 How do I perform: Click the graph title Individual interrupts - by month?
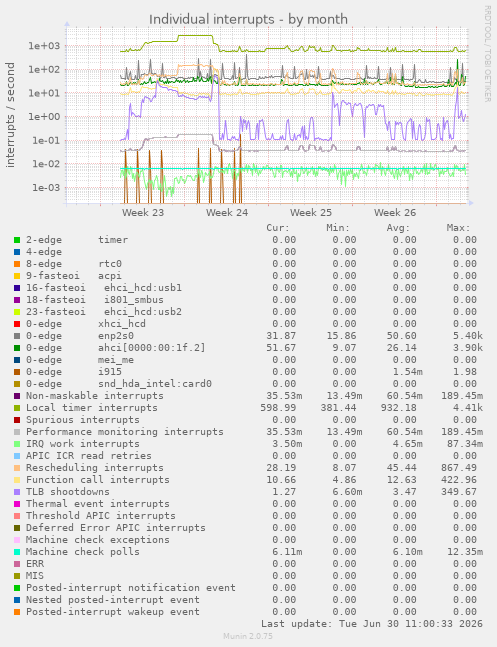(x=248, y=19)
